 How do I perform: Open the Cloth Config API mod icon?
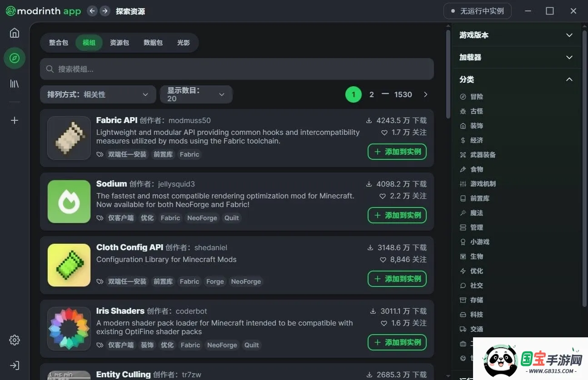tap(69, 265)
